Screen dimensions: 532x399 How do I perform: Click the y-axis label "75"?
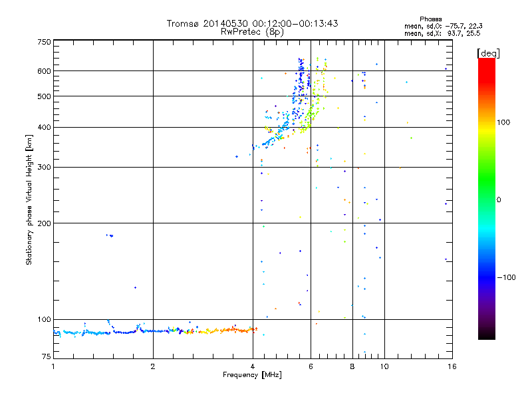point(47,356)
